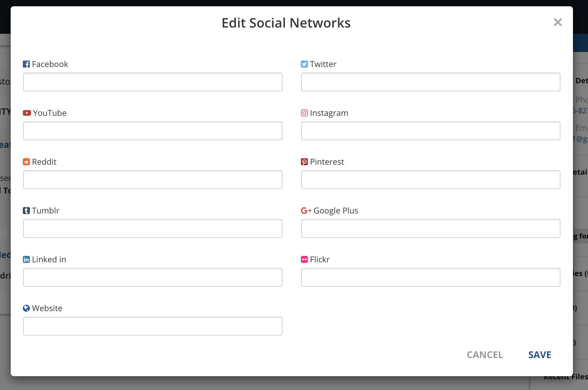Select the Instagram text box
Screen dimensions: 588x390
(431, 131)
